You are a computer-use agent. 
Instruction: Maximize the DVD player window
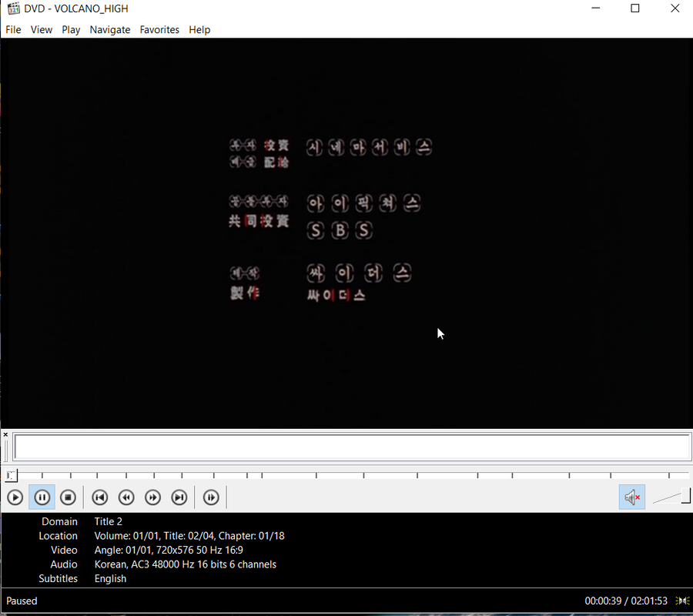(635, 8)
